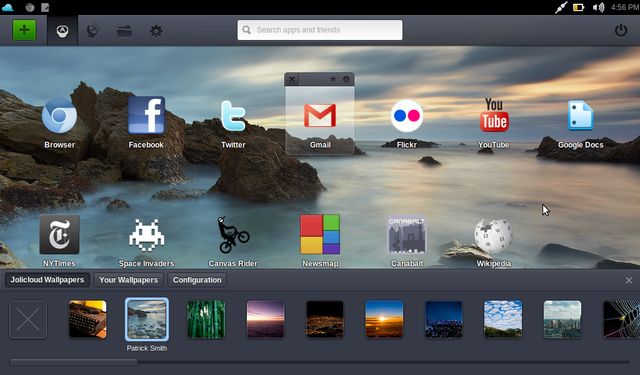Screen dimensions: 640x375
Task: Open the Space Invaders game icon
Action: point(147,235)
